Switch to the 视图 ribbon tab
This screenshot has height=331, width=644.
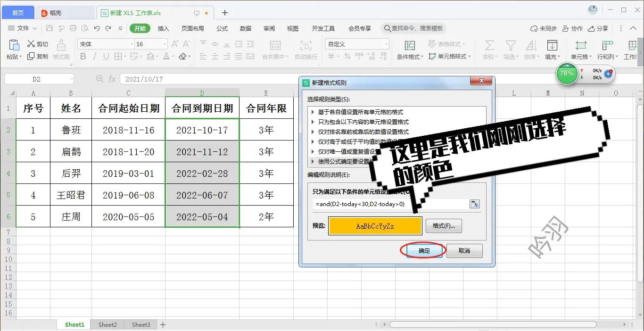(293, 28)
